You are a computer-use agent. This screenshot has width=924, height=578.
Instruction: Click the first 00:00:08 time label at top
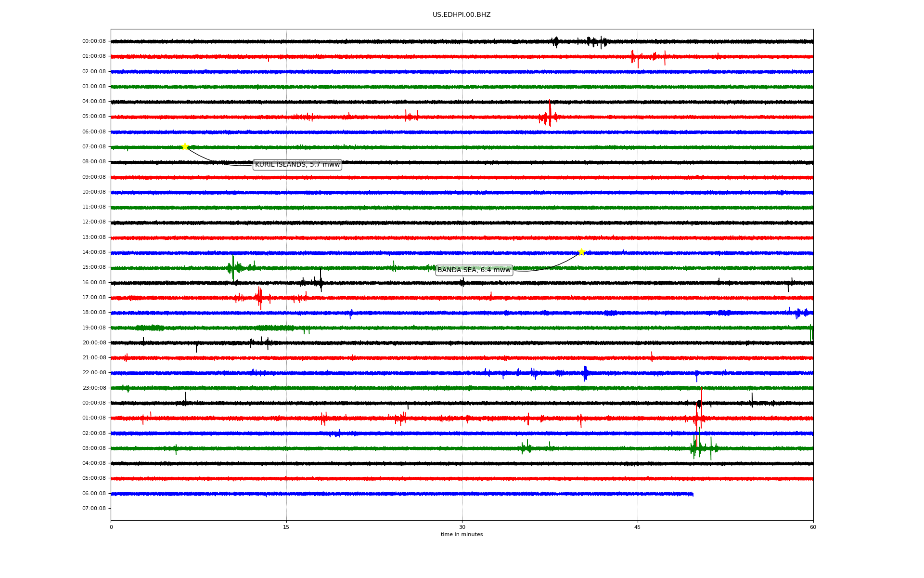coord(94,41)
